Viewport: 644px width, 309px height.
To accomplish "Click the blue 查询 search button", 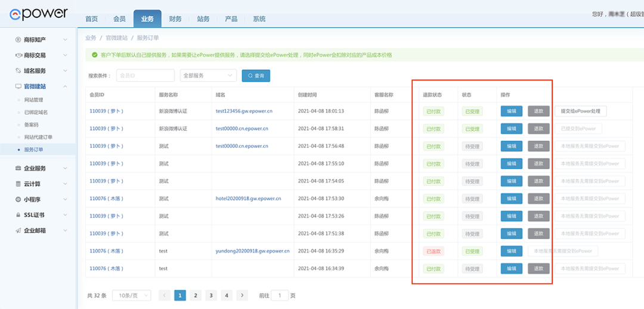I will pos(256,76).
